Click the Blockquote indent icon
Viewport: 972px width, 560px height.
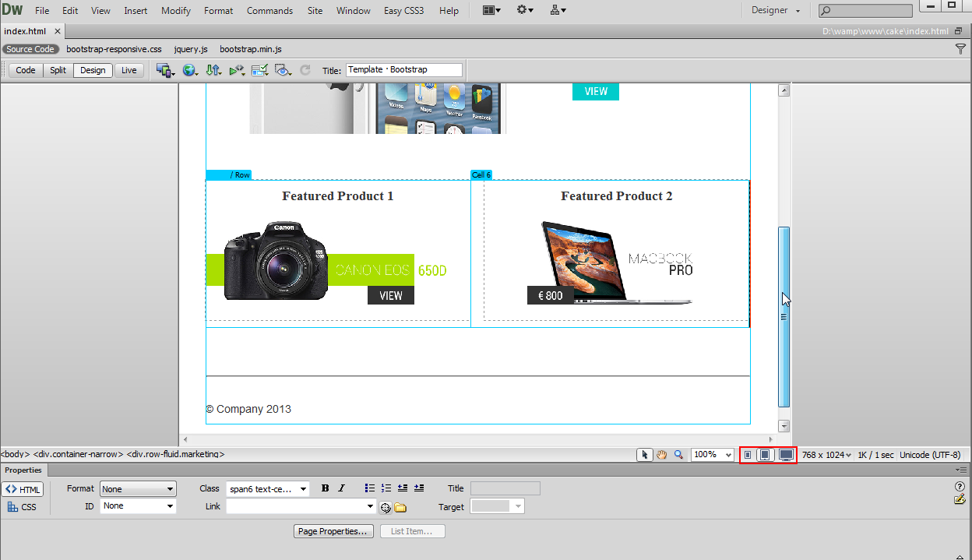click(419, 488)
